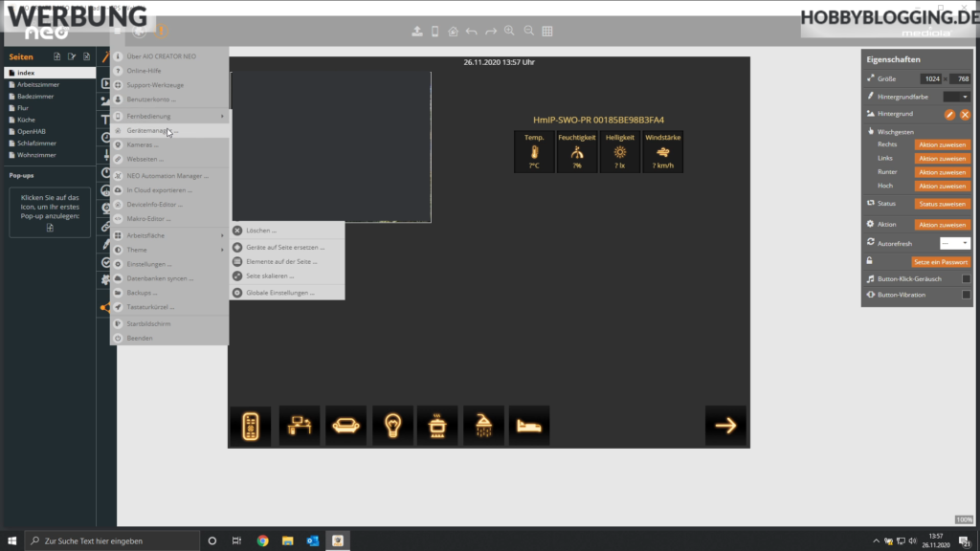Open the grid view icon in the toolbar
The image size is (980, 551).
click(x=547, y=31)
